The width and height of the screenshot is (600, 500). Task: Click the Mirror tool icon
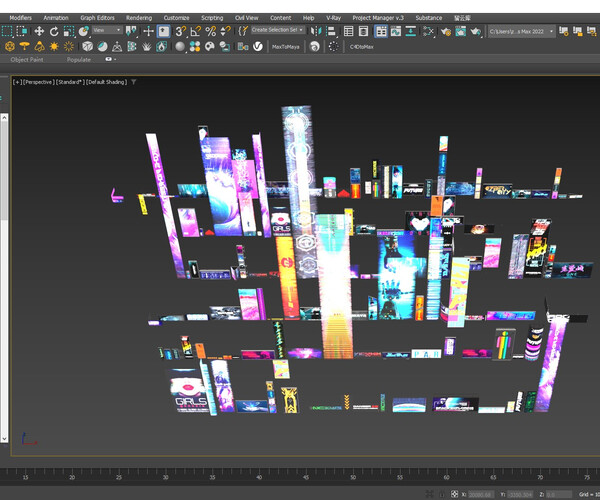point(316,31)
